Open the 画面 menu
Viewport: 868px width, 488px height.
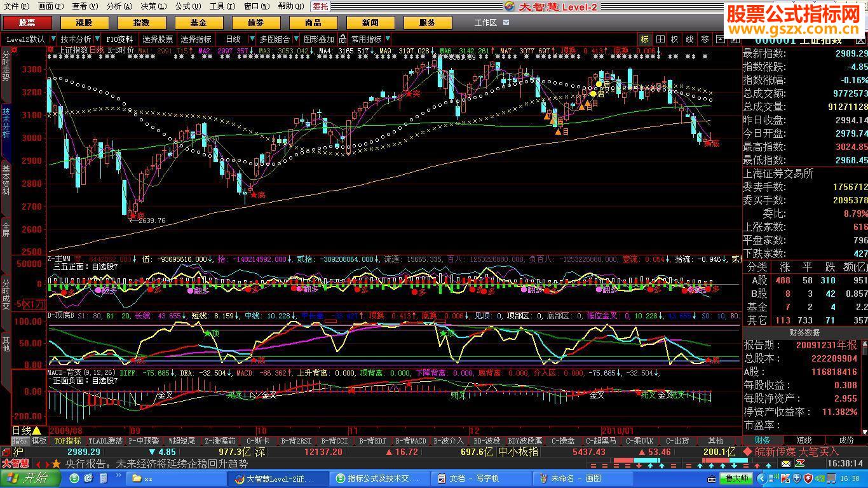[x=50, y=6]
